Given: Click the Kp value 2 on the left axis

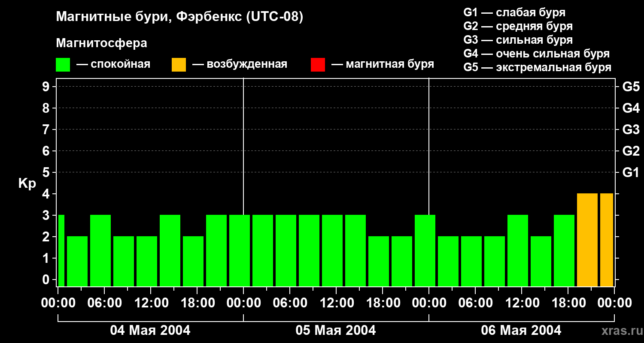Looking at the screenshot, I should (x=46, y=237).
